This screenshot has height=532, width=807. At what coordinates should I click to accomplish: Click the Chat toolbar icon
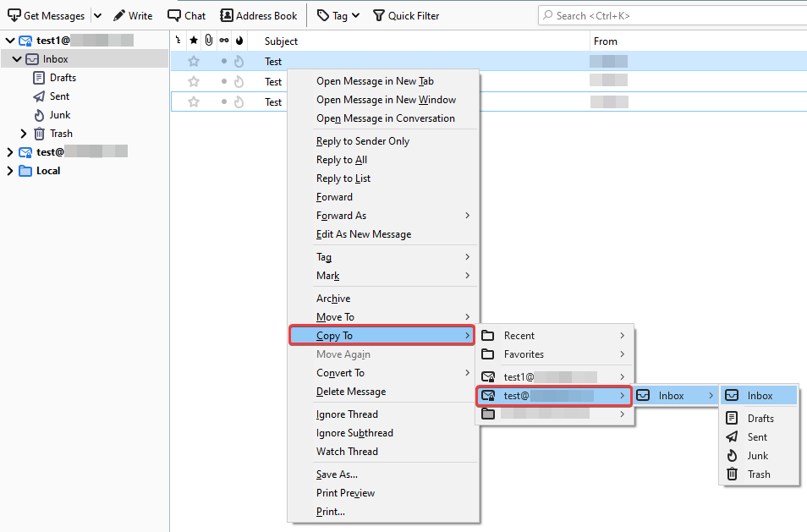point(174,15)
